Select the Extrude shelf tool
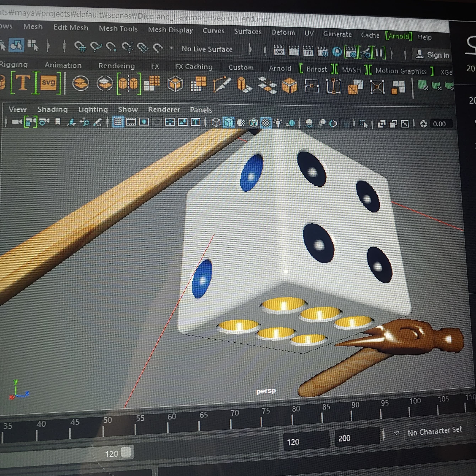This screenshot has width=476, height=476. pos(244,85)
